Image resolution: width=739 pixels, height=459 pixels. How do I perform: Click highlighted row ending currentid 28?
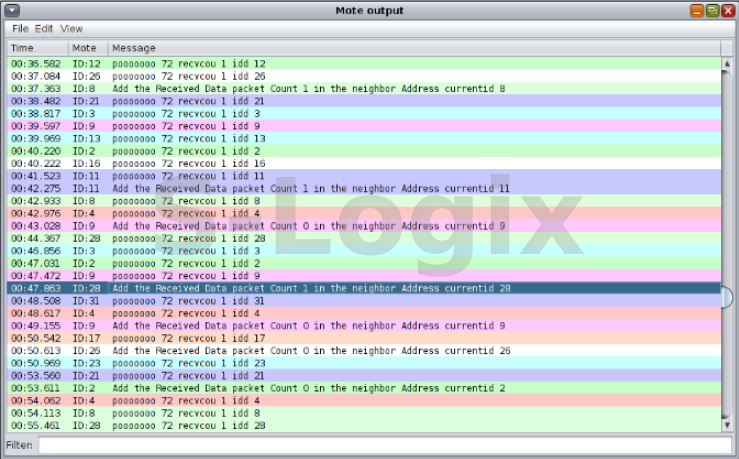364,288
